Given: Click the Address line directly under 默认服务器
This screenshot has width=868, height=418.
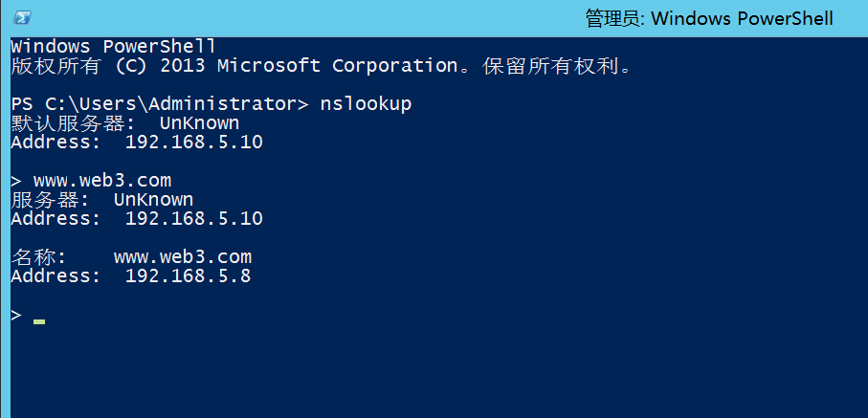Looking at the screenshot, I should [136, 143].
